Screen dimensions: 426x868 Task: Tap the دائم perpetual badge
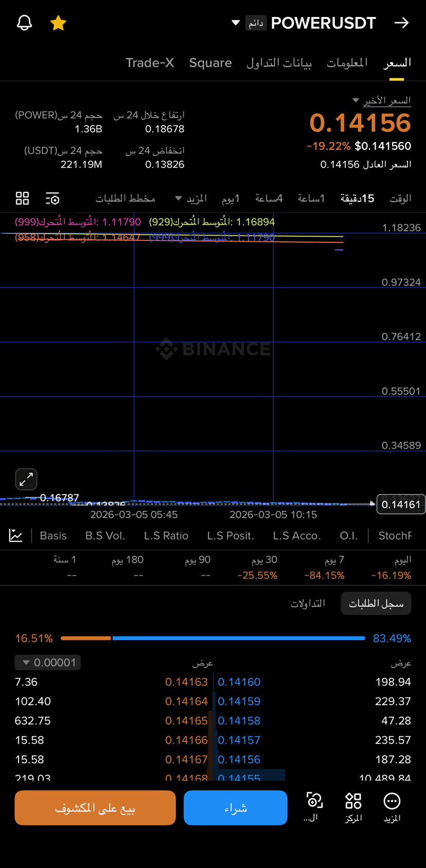pos(256,23)
